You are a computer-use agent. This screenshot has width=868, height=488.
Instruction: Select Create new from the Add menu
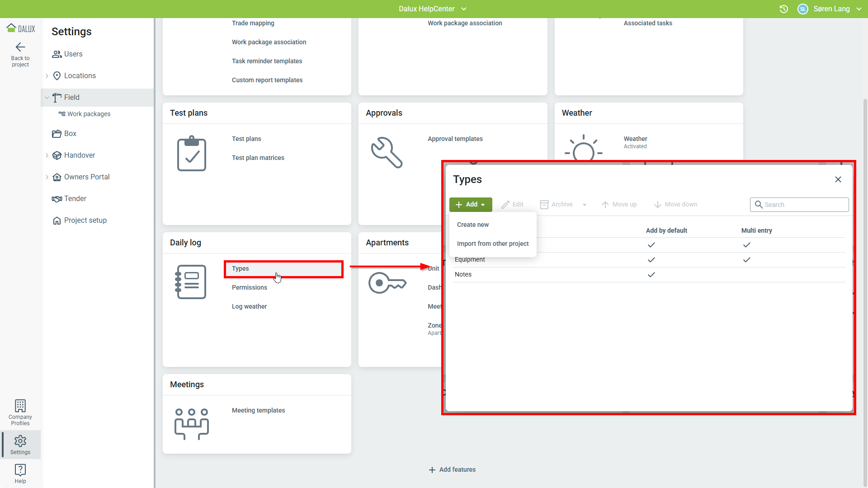[x=473, y=225]
